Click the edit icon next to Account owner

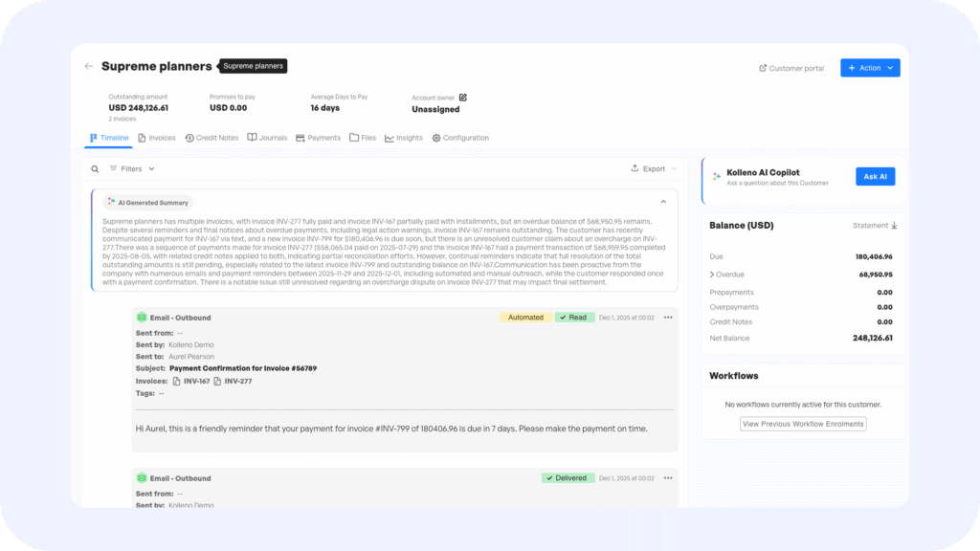463,98
